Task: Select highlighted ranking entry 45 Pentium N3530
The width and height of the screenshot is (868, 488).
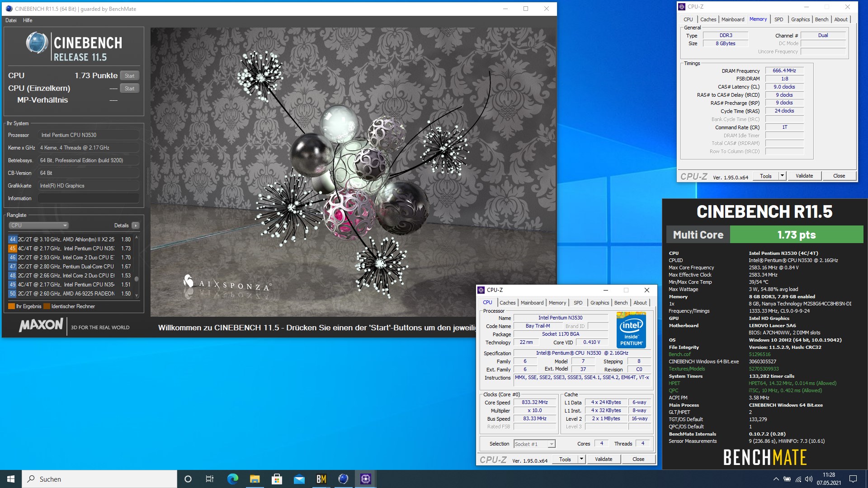Action: (70, 249)
